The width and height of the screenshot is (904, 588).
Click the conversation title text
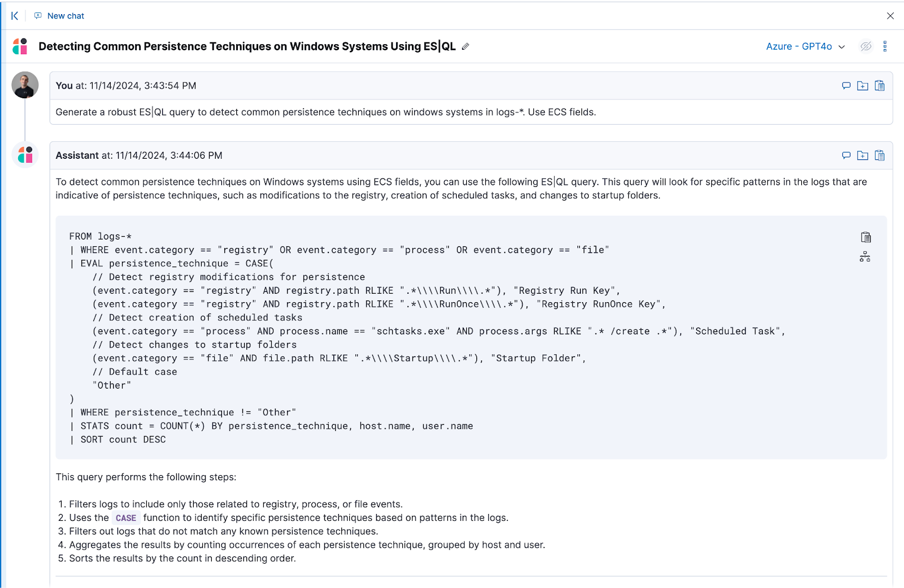[x=247, y=46]
